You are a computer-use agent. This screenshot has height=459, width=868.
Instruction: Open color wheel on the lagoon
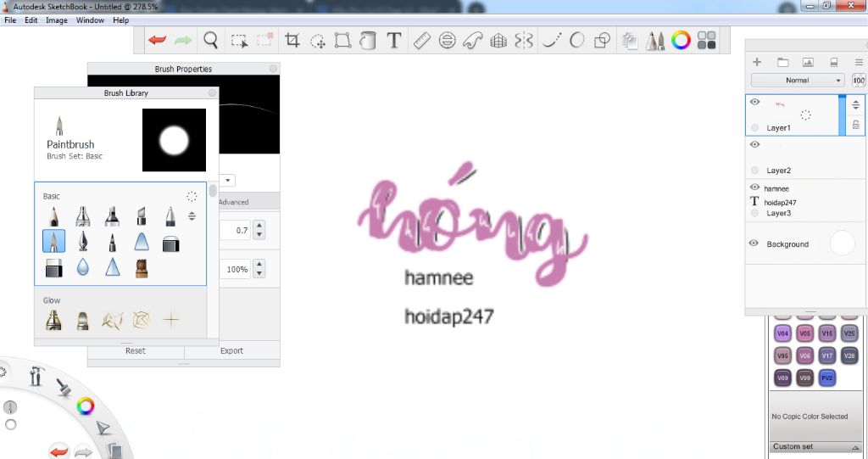click(x=86, y=406)
